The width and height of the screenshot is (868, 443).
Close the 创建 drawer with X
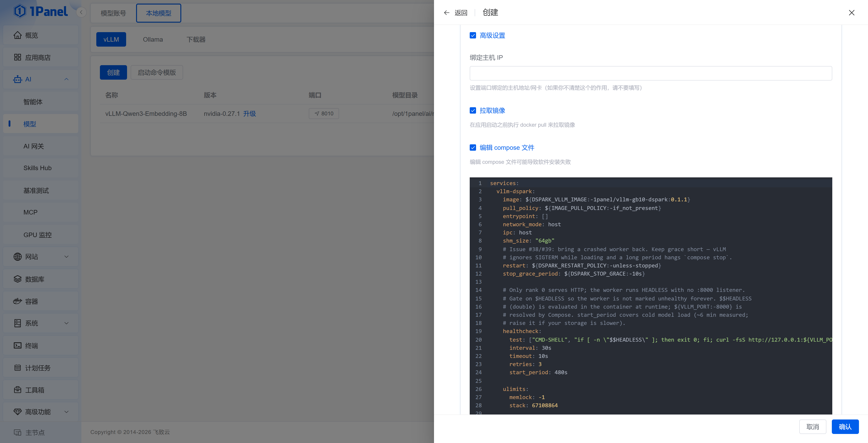(851, 13)
